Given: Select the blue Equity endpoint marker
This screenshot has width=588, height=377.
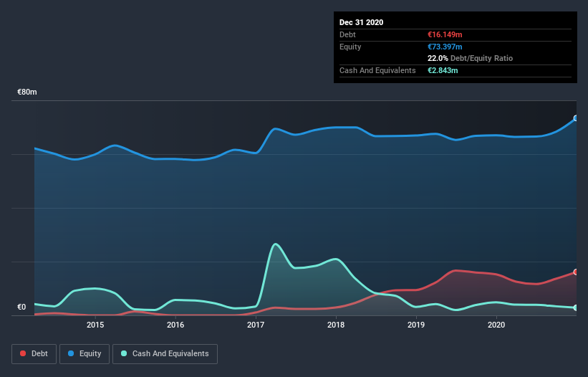Looking at the screenshot, I should click(x=576, y=118).
